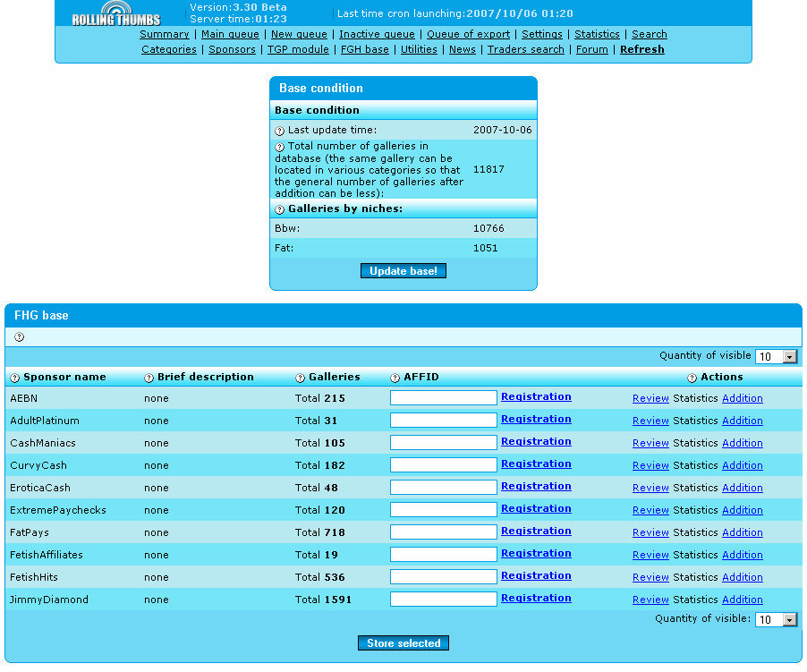Focus the AFFID field for AEBN
807x672 pixels.
pyautogui.click(x=444, y=398)
